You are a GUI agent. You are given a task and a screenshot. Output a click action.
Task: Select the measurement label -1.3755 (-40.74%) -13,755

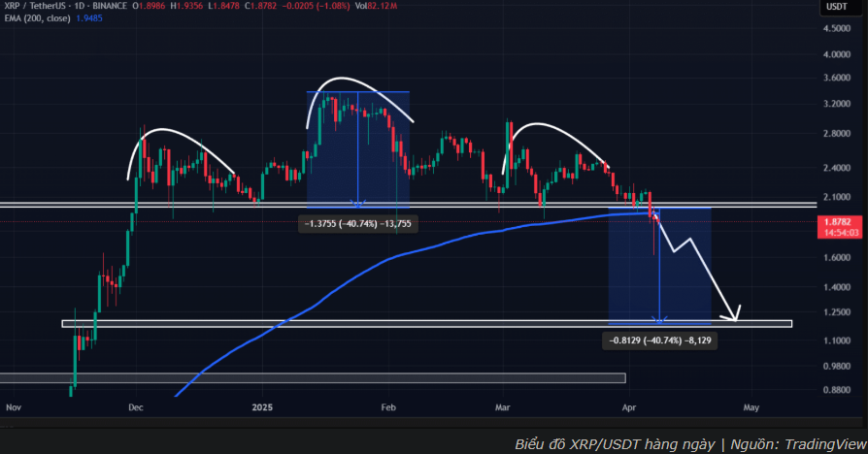[x=358, y=224]
